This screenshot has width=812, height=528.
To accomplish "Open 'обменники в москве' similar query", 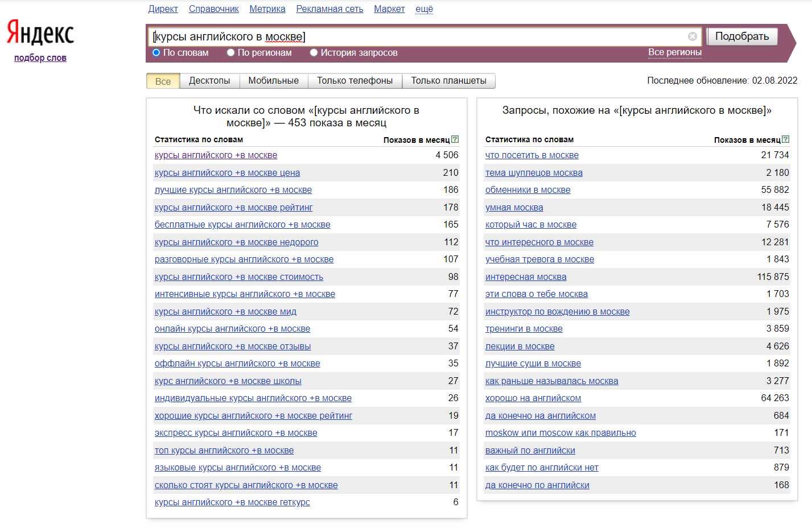I will click(x=527, y=190).
